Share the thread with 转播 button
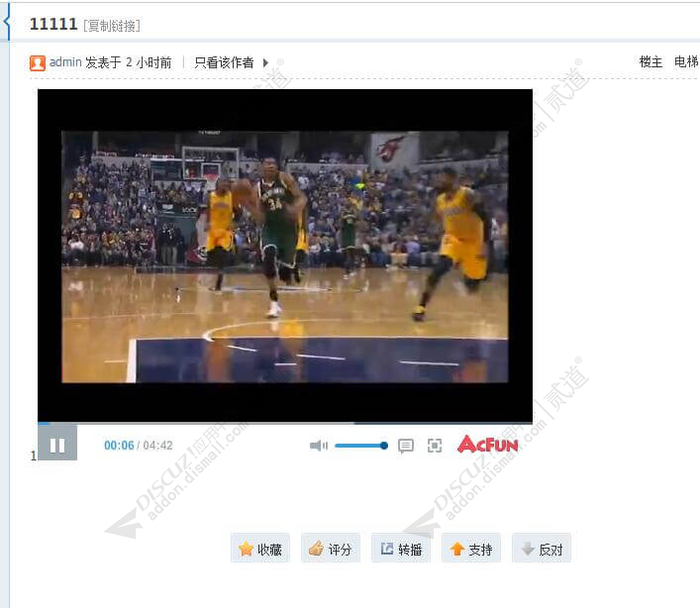Viewport: 700px width, 608px height. point(401,549)
